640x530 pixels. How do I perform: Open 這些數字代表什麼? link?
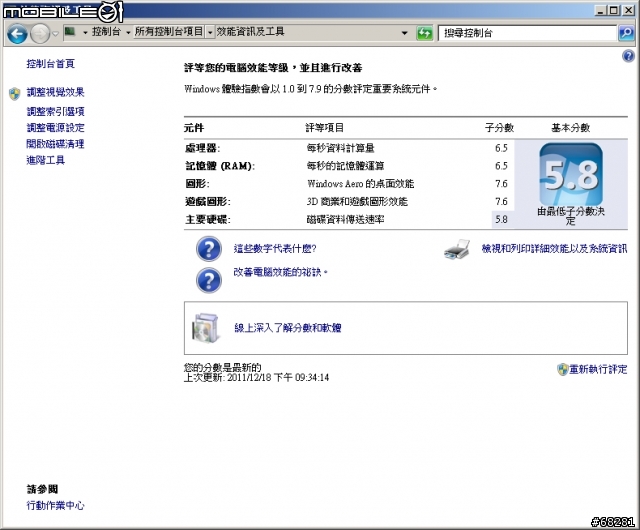(275, 249)
